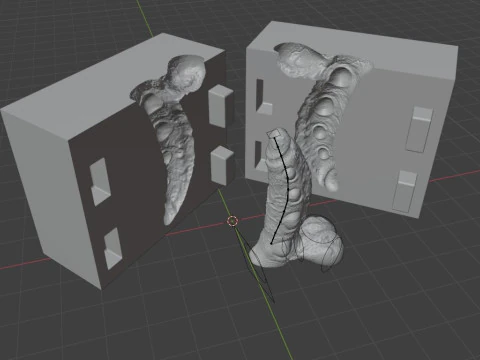Click lower alignment peg on right mold
Viewport: 480px width, 360px height.
405,191
